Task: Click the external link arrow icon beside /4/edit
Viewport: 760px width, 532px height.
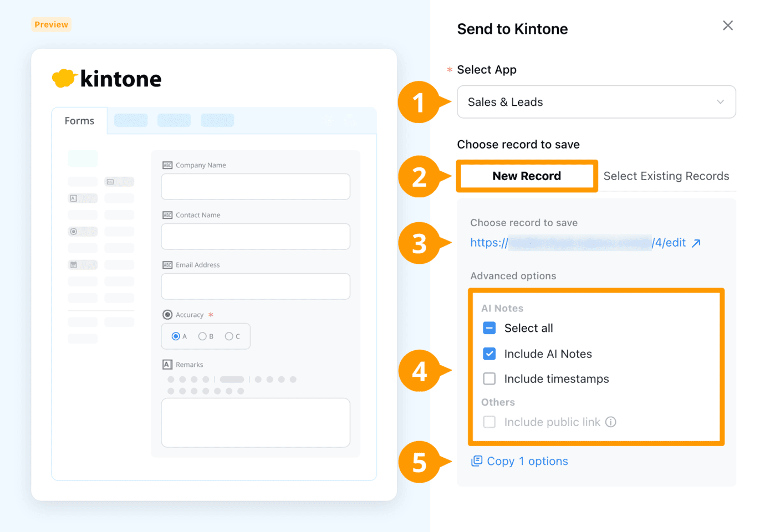Action: 696,243
